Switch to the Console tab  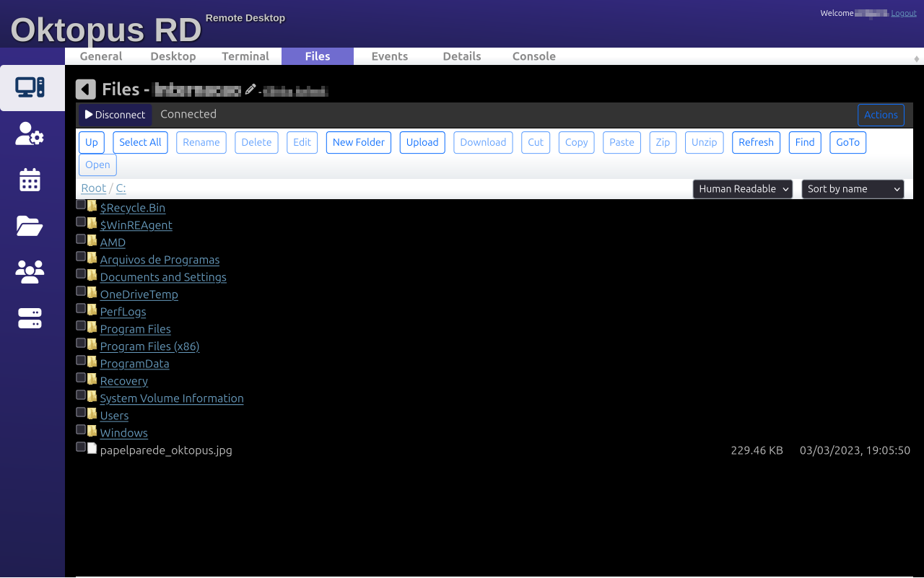coord(534,56)
